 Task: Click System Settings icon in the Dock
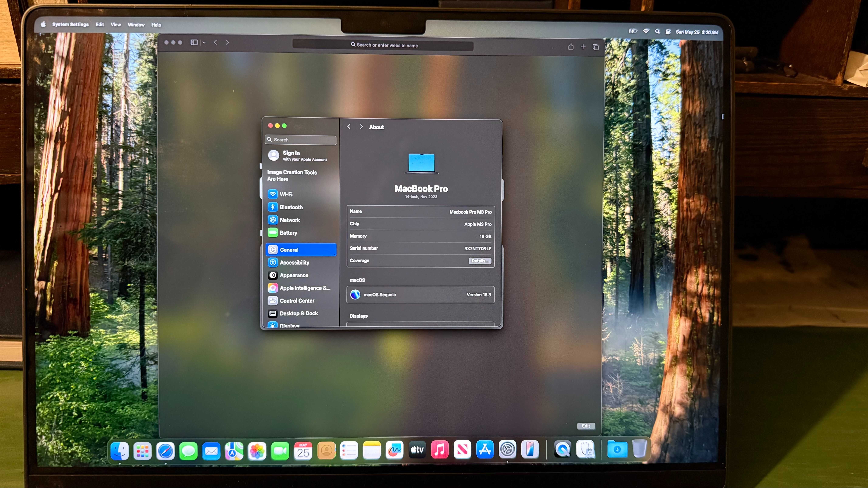pyautogui.click(x=507, y=449)
